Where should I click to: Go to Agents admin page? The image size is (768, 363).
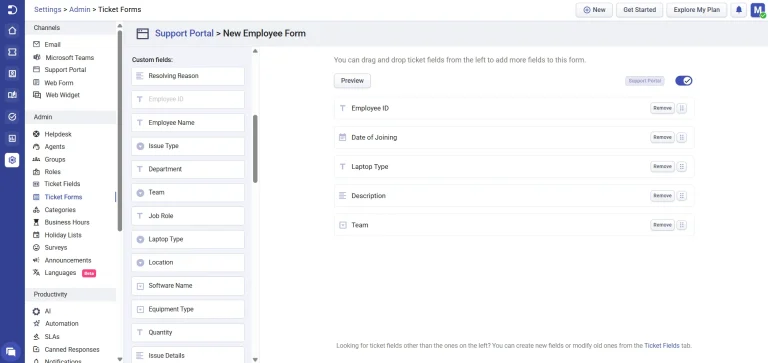[54, 147]
